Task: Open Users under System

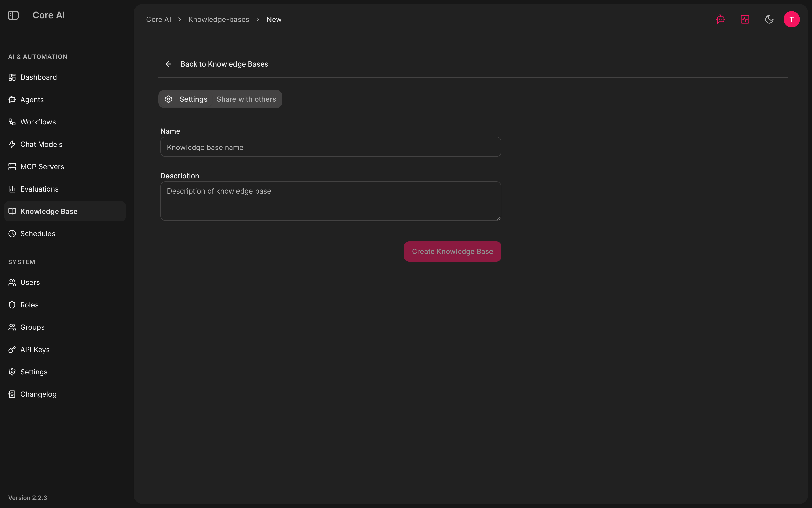Action: tap(65, 282)
